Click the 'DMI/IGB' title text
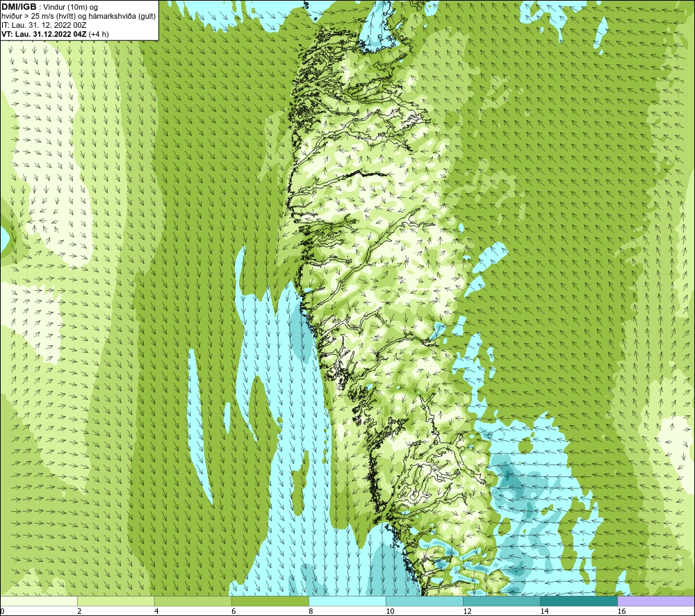Image resolution: width=695 pixels, height=616 pixels. 19,7
